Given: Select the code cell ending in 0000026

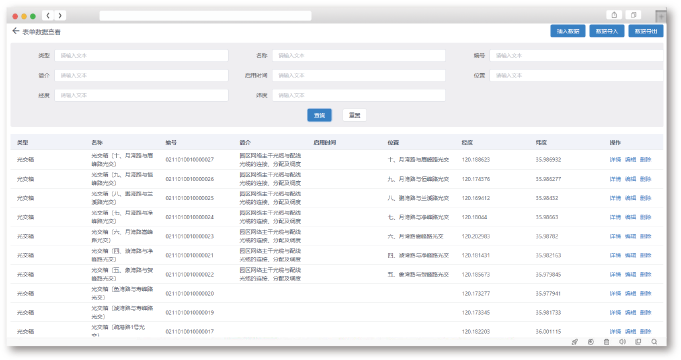Looking at the screenshot, I should (190, 179).
